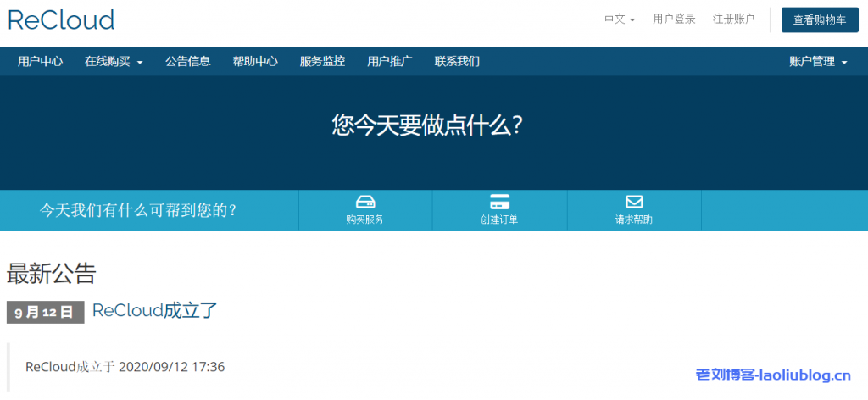Click the 创建订单 credit card icon

pyautogui.click(x=500, y=202)
